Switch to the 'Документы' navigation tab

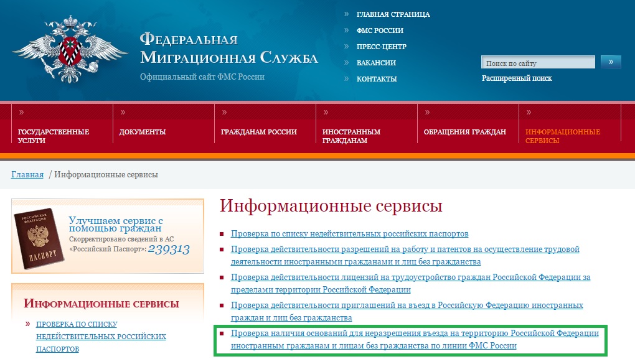143,132
